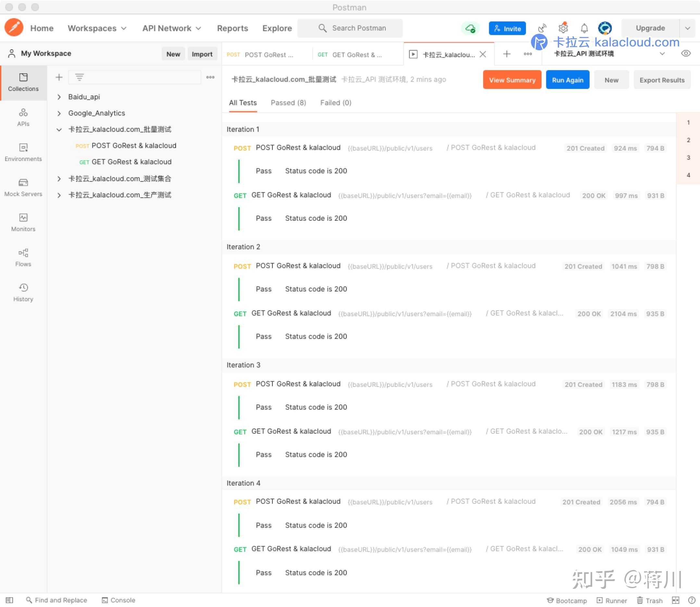
Task: Open the Collections panel in sidebar
Action: [23, 82]
